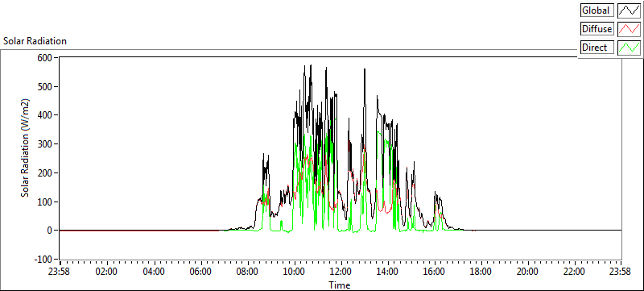Click the Direct green line style icon
Image resolution: width=644 pixels, height=291 pixels.
coord(630,48)
